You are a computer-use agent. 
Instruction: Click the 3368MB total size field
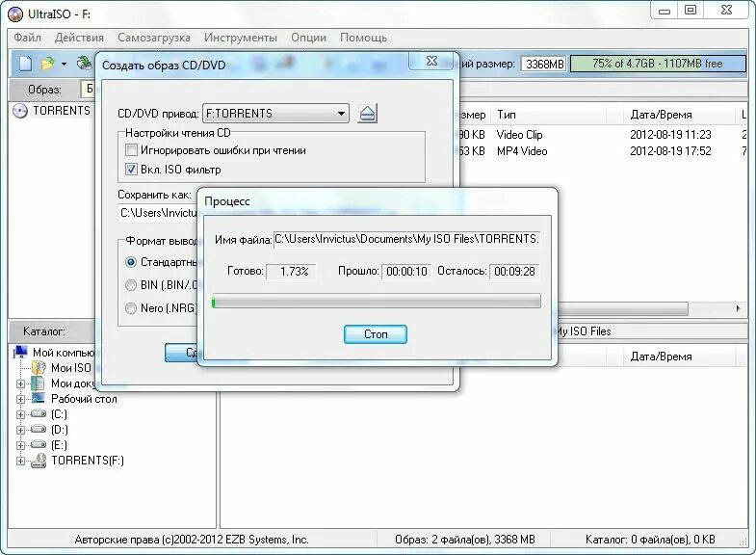pyautogui.click(x=544, y=64)
